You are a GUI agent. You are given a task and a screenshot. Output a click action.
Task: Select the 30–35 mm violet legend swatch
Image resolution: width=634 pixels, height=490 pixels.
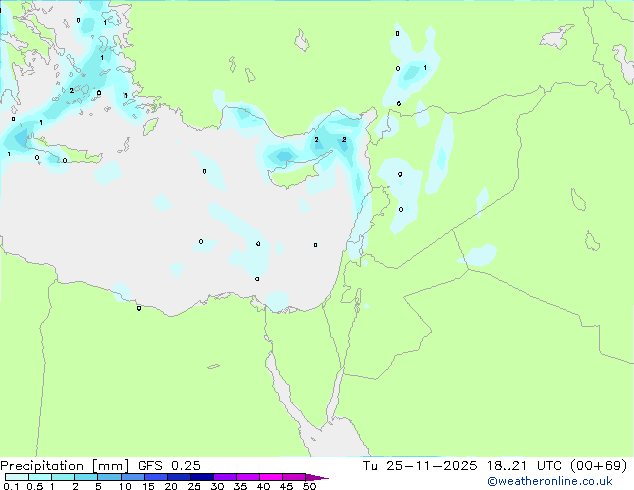point(225,477)
